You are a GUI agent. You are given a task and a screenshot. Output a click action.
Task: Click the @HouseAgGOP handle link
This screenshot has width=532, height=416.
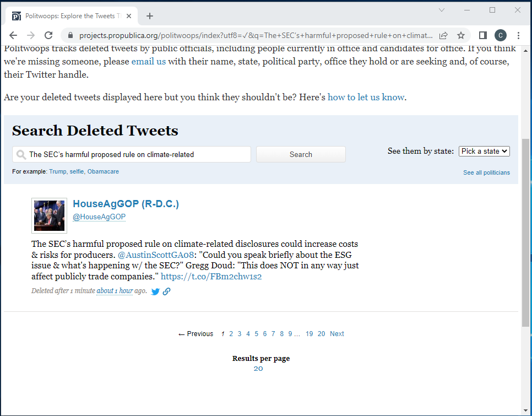(x=99, y=217)
